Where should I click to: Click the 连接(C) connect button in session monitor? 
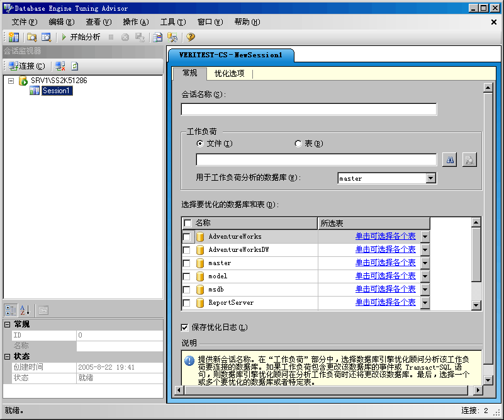(x=26, y=66)
